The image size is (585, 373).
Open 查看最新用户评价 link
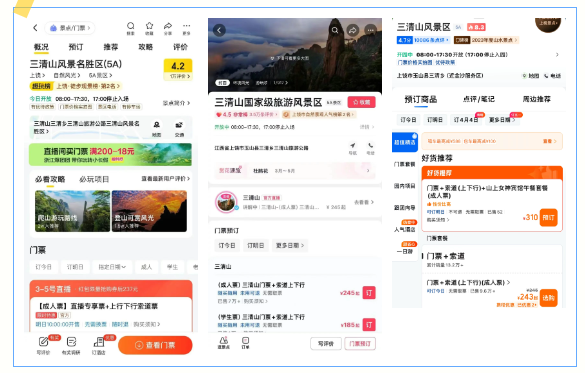(x=165, y=179)
